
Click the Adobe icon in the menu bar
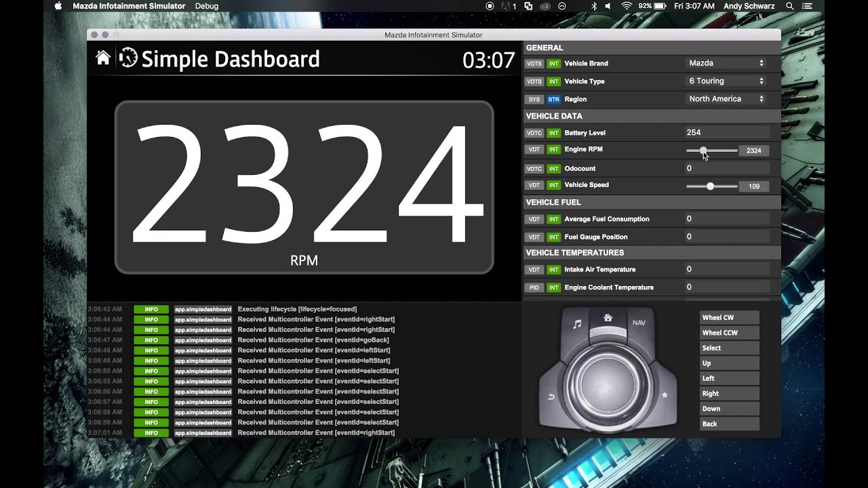click(508, 6)
